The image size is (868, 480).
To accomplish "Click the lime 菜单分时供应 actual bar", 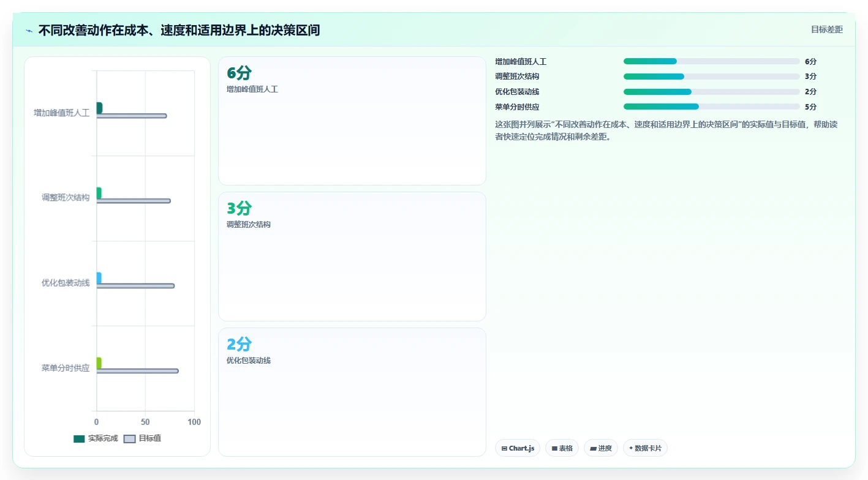I will 99,363.
